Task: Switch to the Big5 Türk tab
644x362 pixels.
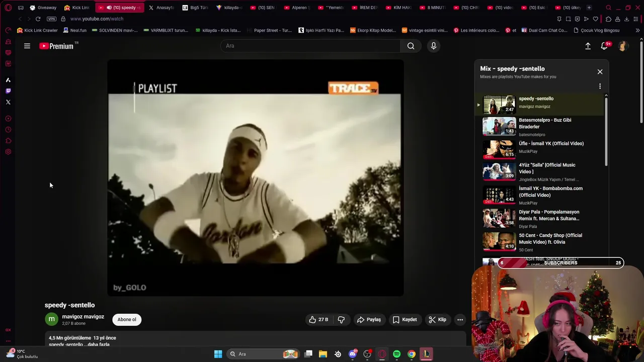Action: coord(195,8)
